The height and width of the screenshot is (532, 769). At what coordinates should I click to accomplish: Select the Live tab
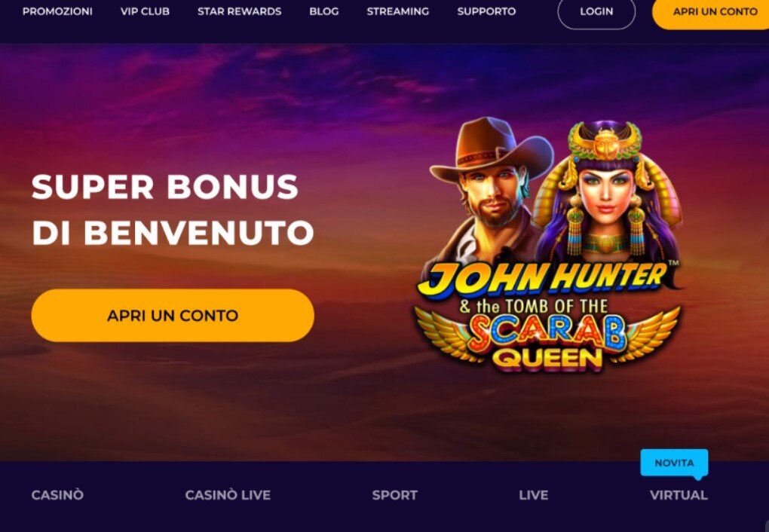point(534,495)
